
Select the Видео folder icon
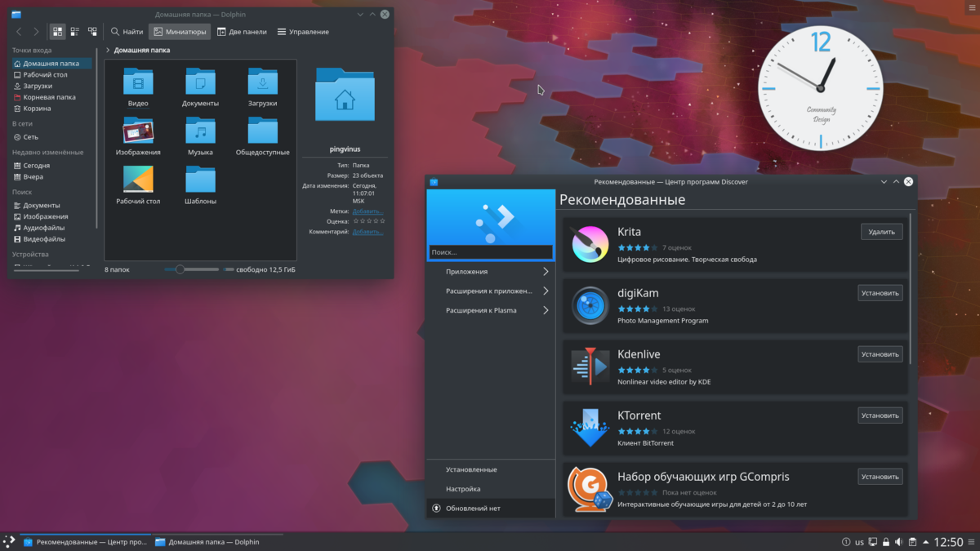pos(138,82)
